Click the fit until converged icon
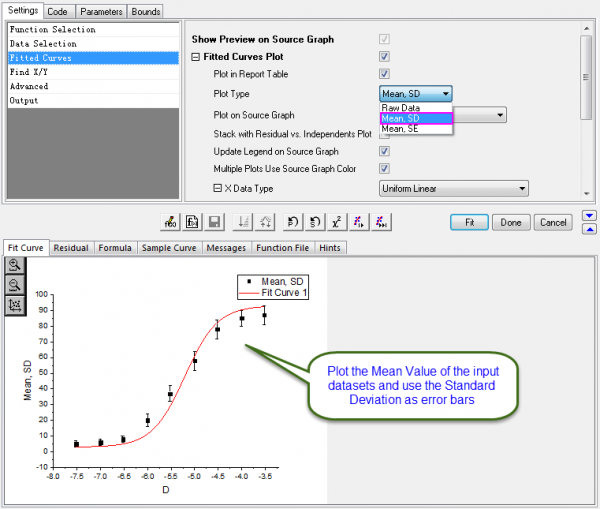 click(x=382, y=222)
